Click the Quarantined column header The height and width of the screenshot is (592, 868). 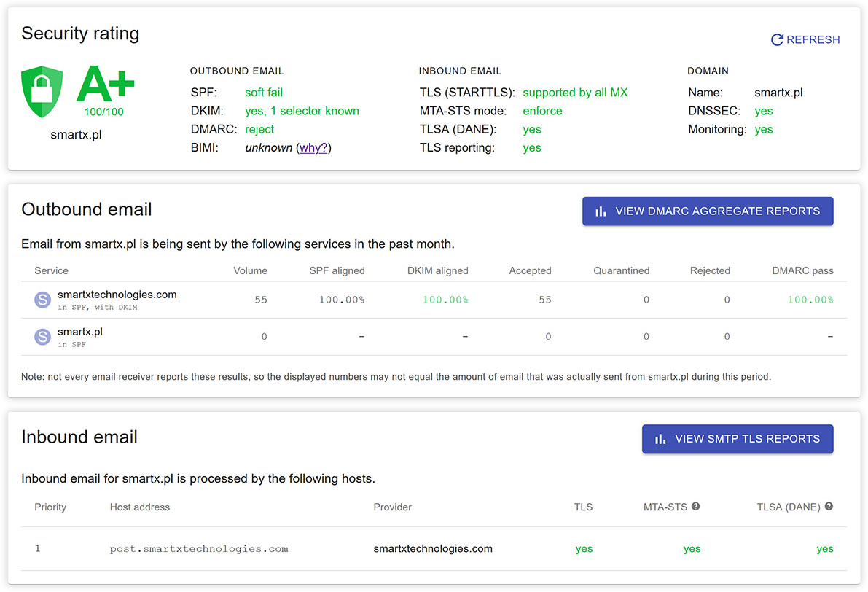(x=621, y=270)
